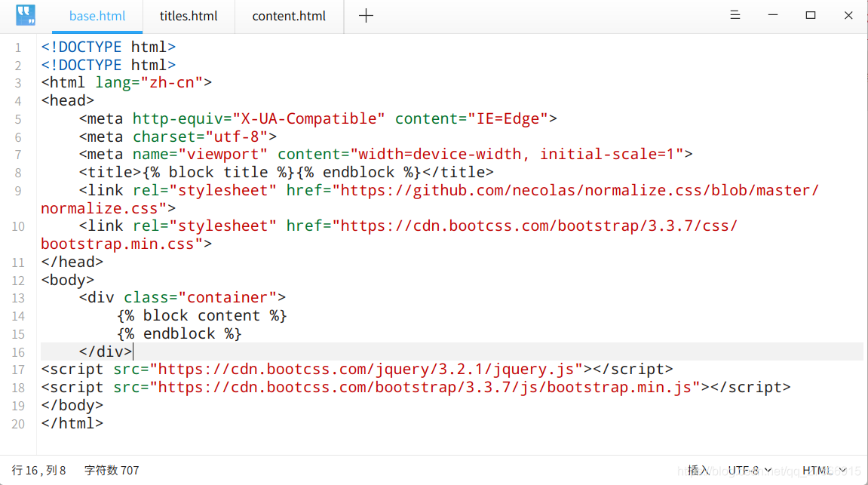Click the text "zh-cn" in html tag

click(x=171, y=82)
